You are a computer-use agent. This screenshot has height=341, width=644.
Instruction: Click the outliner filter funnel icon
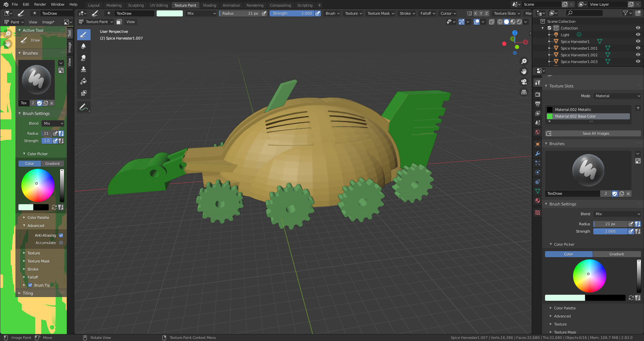(625, 13)
